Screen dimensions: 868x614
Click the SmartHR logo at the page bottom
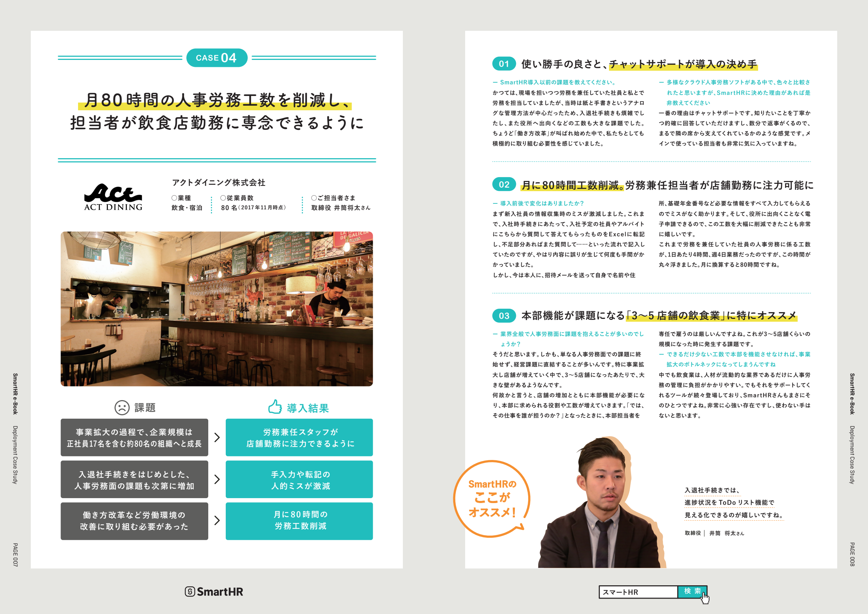(x=214, y=591)
